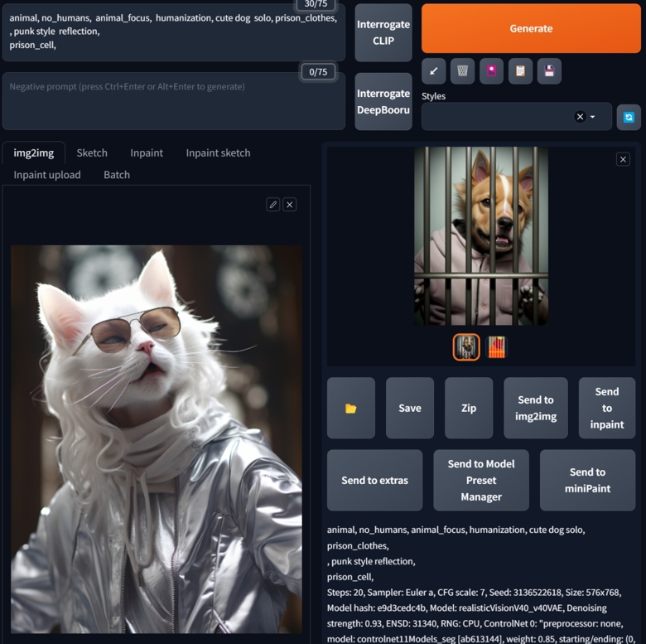
Task: Click the Save button
Action: [410, 408]
